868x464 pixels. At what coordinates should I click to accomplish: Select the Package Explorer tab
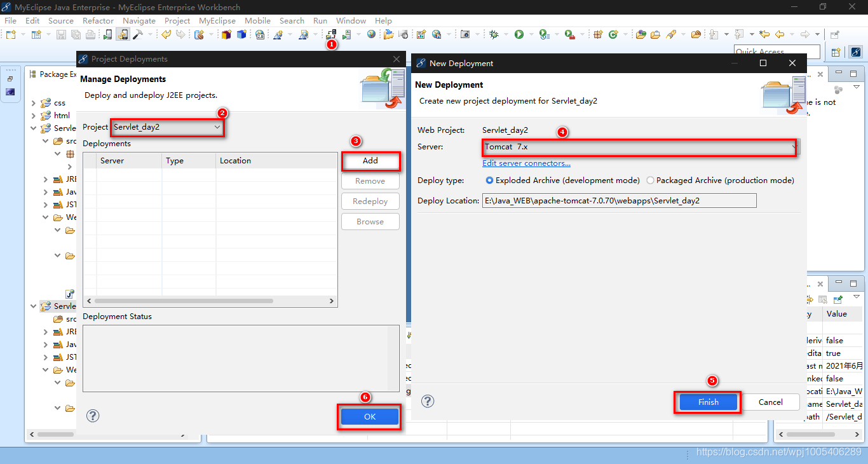53,74
